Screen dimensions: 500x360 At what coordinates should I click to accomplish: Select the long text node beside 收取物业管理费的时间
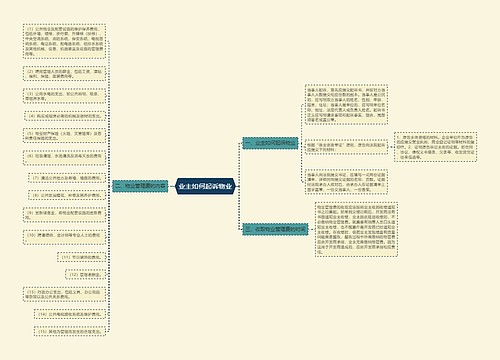[356, 229]
